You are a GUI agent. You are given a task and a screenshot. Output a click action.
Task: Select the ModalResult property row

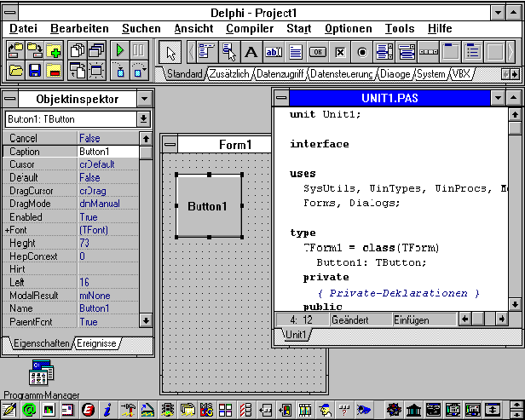(x=70, y=296)
